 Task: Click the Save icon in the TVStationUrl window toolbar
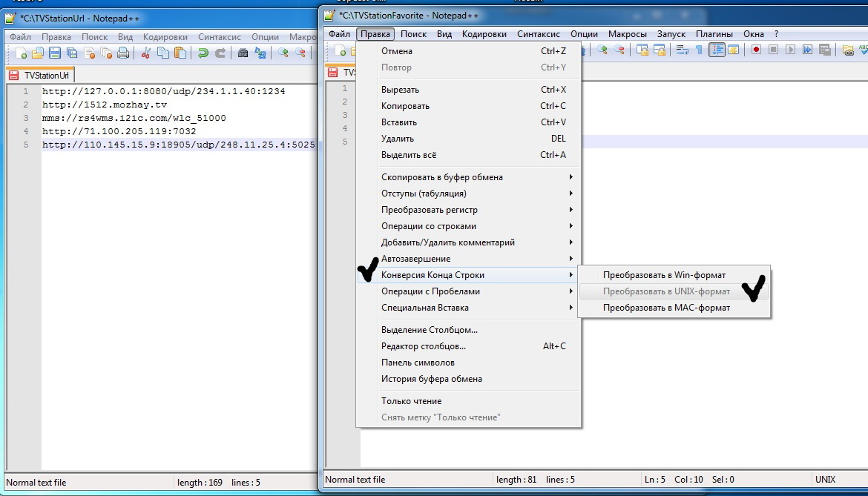pyautogui.click(x=54, y=53)
